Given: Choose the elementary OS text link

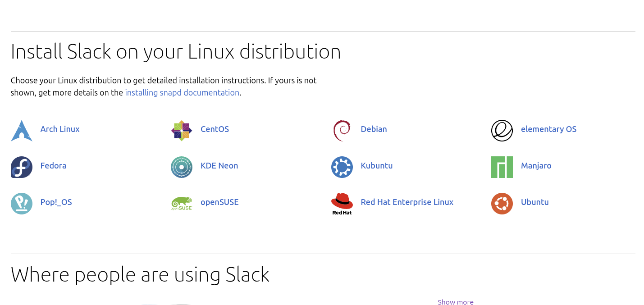Looking at the screenshot, I should 548,129.
